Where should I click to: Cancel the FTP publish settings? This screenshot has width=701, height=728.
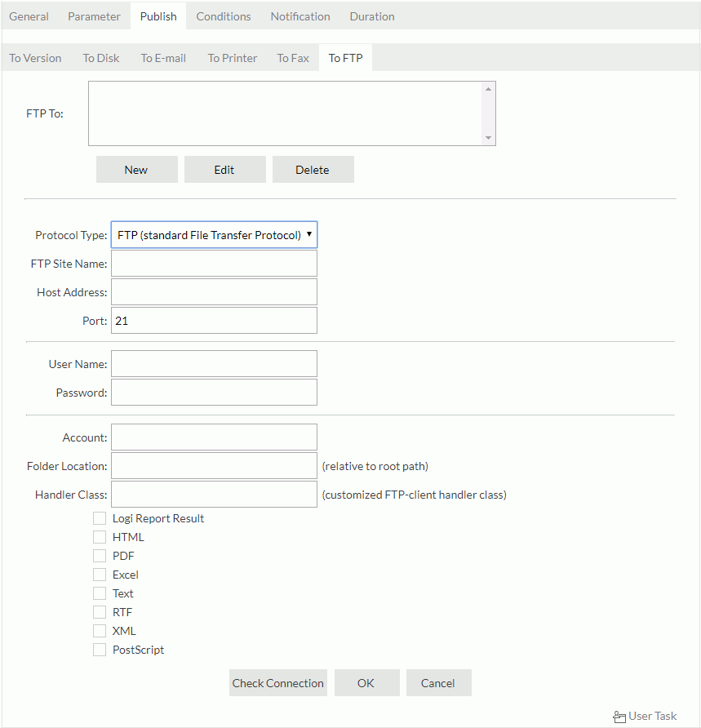click(438, 682)
